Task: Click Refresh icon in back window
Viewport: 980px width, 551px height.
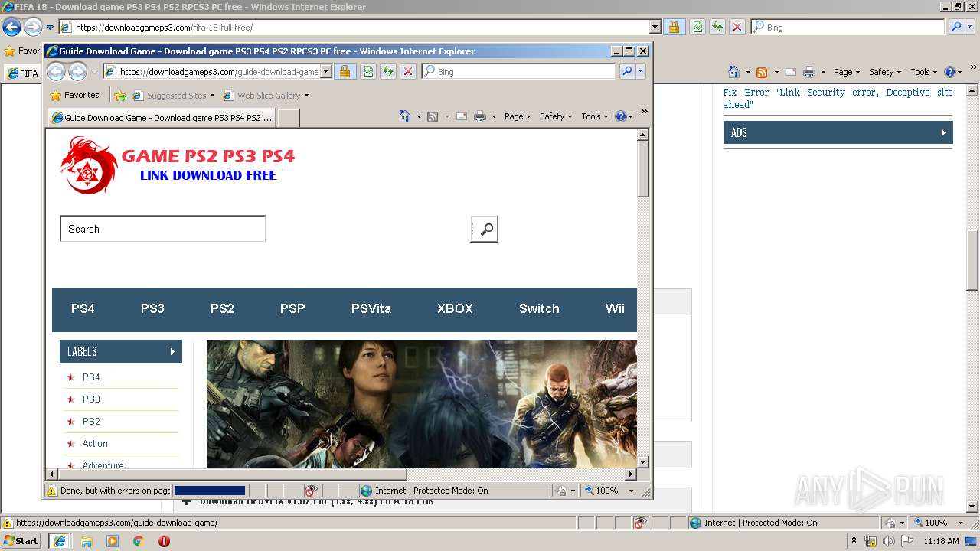Action: click(717, 27)
